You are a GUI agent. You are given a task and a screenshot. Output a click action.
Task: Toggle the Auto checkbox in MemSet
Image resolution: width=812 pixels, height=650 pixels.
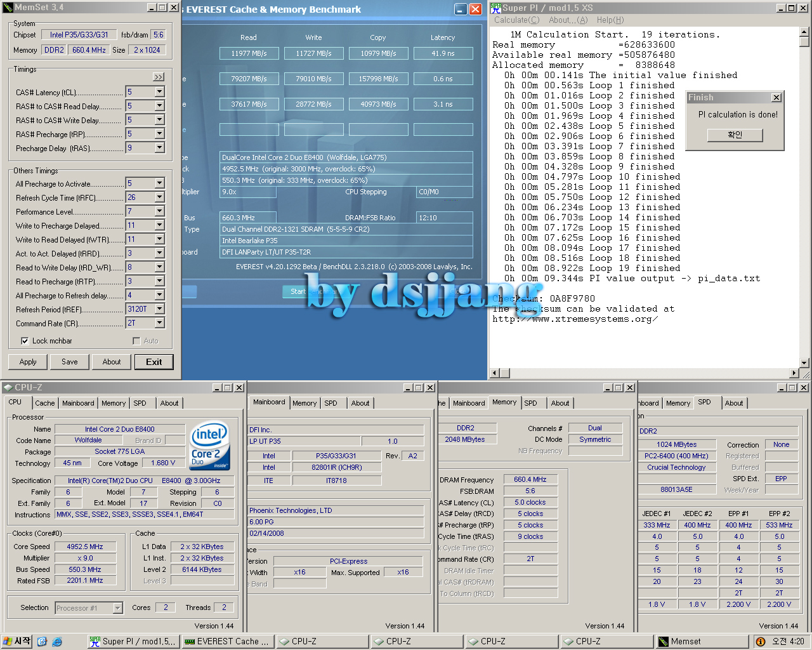click(x=136, y=341)
